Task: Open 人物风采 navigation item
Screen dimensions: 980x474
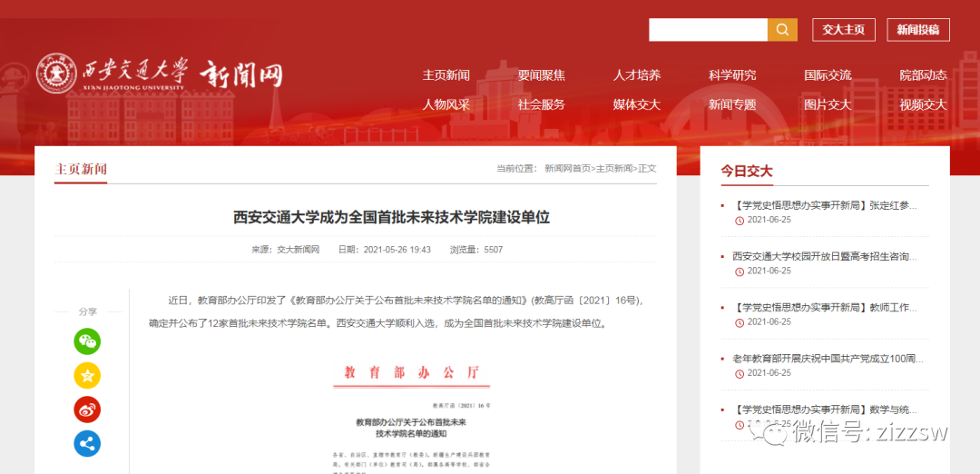Action: pos(446,104)
